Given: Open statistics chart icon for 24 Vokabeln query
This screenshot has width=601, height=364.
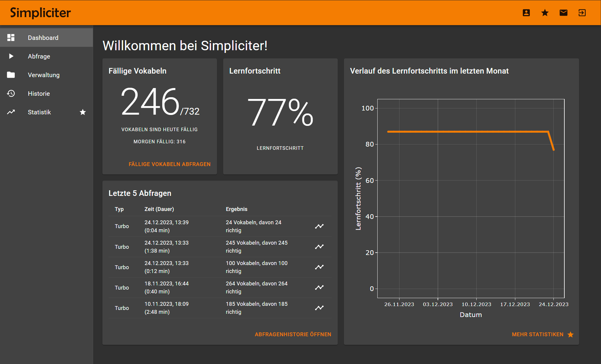Looking at the screenshot, I should [319, 226].
